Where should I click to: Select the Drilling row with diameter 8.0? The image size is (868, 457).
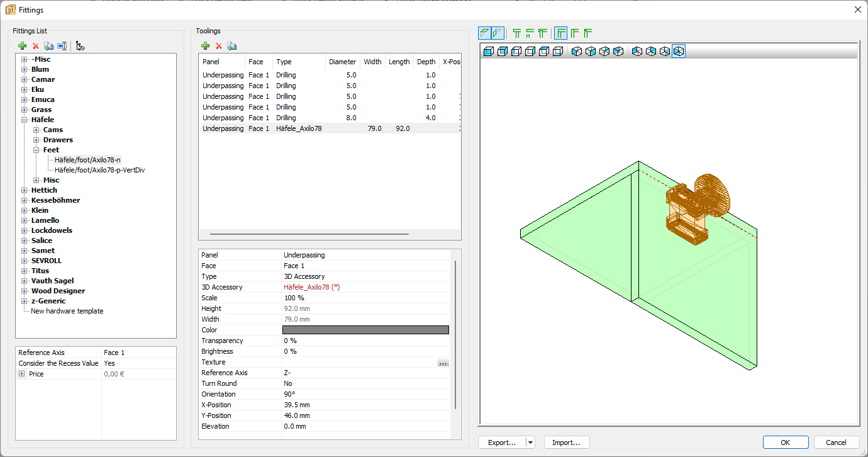330,118
